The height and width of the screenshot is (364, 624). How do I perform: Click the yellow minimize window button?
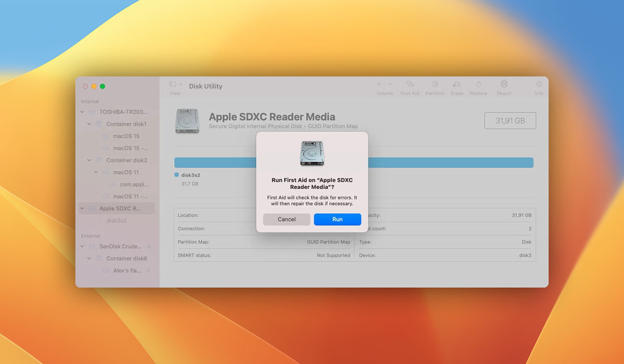(x=94, y=86)
